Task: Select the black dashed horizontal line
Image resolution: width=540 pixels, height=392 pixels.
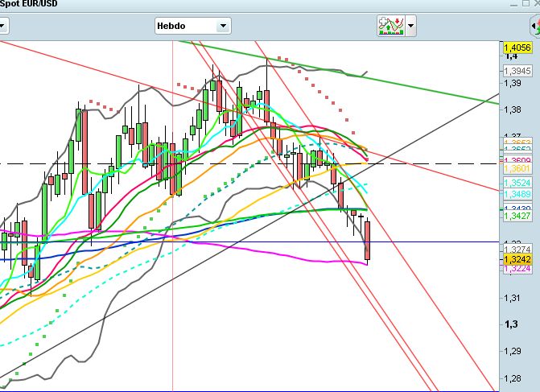Action: point(80,163)
